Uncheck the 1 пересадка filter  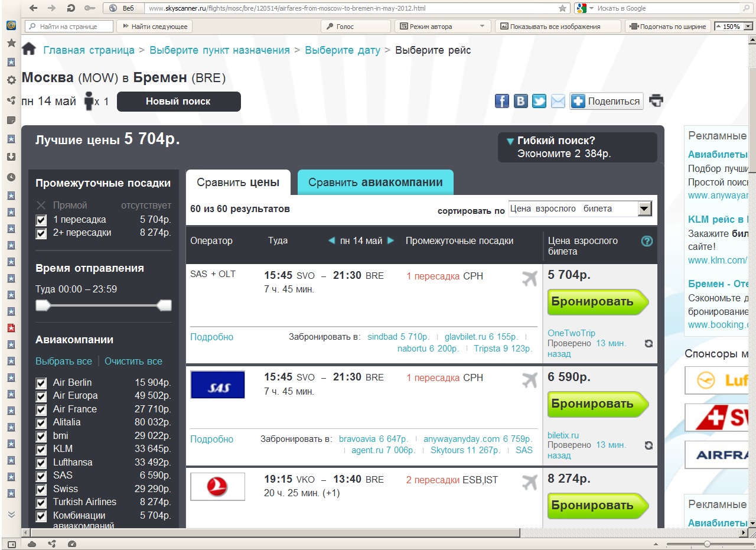click(41, 220)
